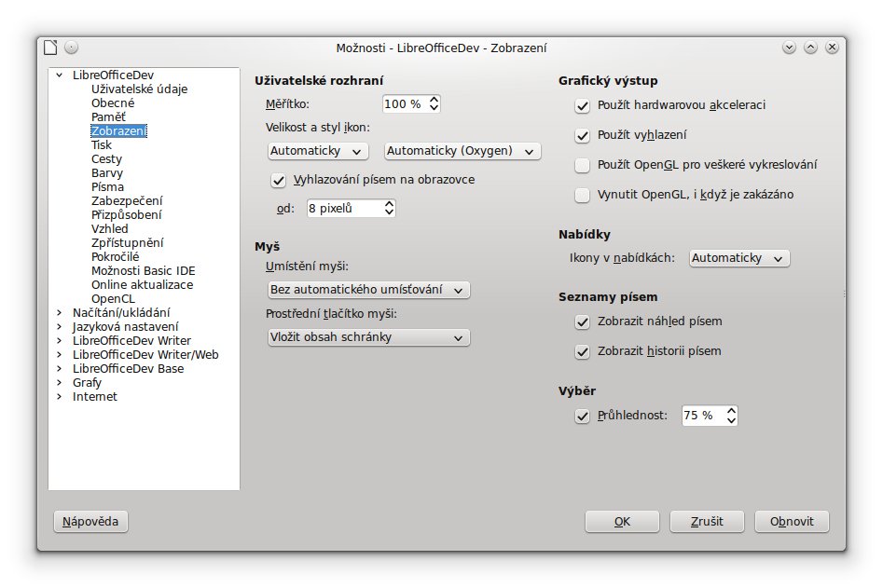
Task: Click the document icon in the title bar
Action: pyautogui.click(x=50, y=48)
